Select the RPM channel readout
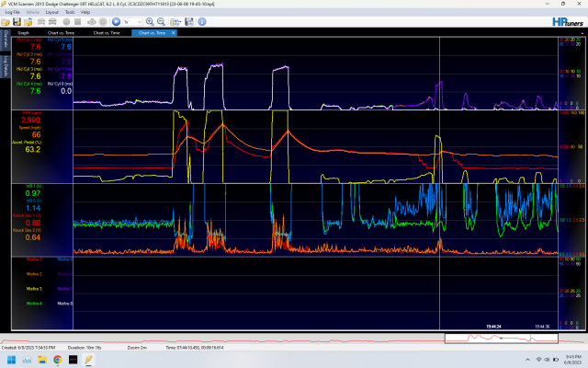The image size is (588, 368). [x=30, y=118]
